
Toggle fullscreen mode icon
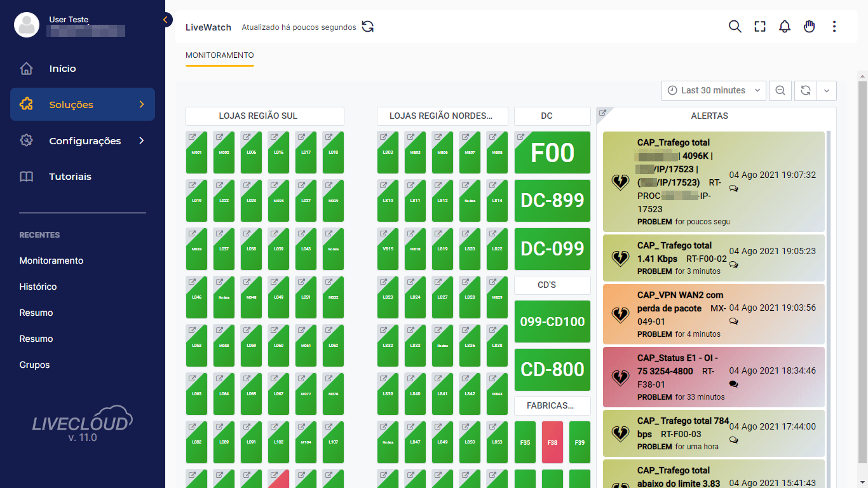point(760,27)
